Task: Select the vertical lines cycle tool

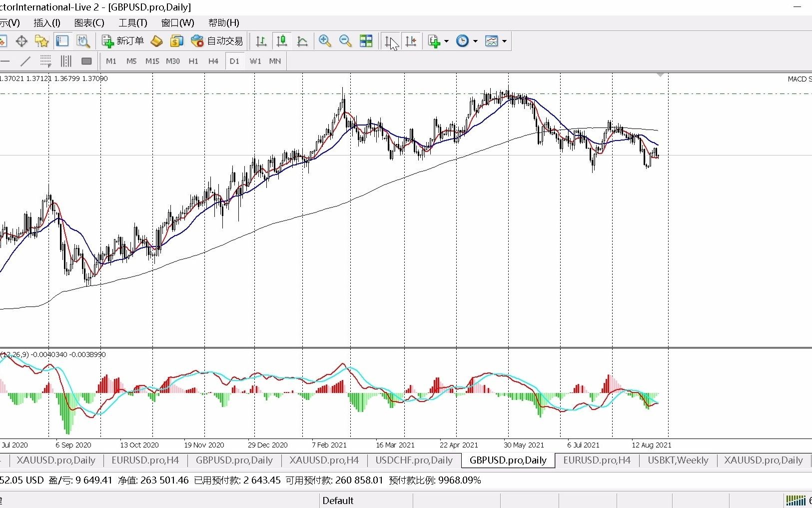Action: [x=66, y=61]
